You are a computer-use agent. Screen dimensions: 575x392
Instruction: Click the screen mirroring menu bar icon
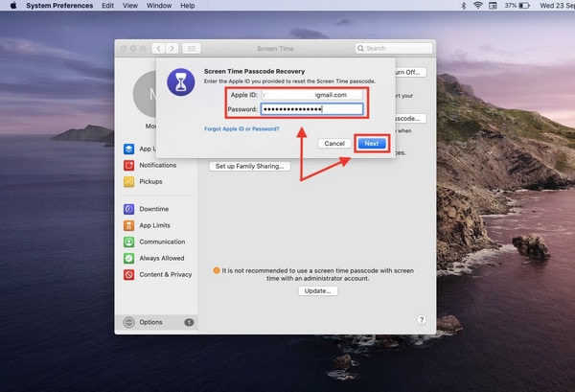[493, 6]
